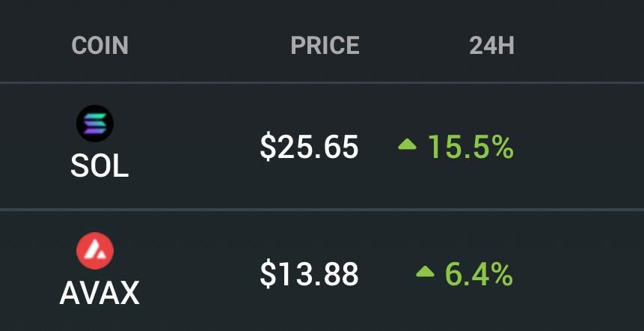Viewport: 644px width, 331px height.
Task: Click the red Avalanche logo icon
Action: pos(95,251)
